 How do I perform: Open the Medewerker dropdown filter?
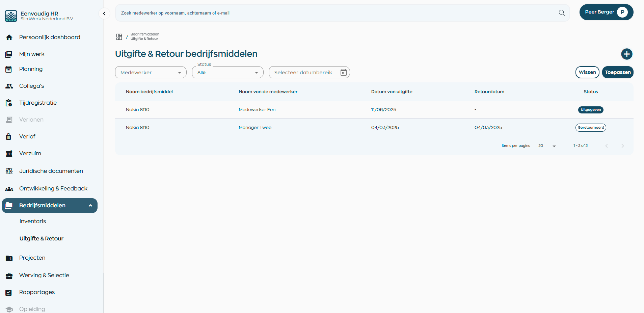coord(151,73)
